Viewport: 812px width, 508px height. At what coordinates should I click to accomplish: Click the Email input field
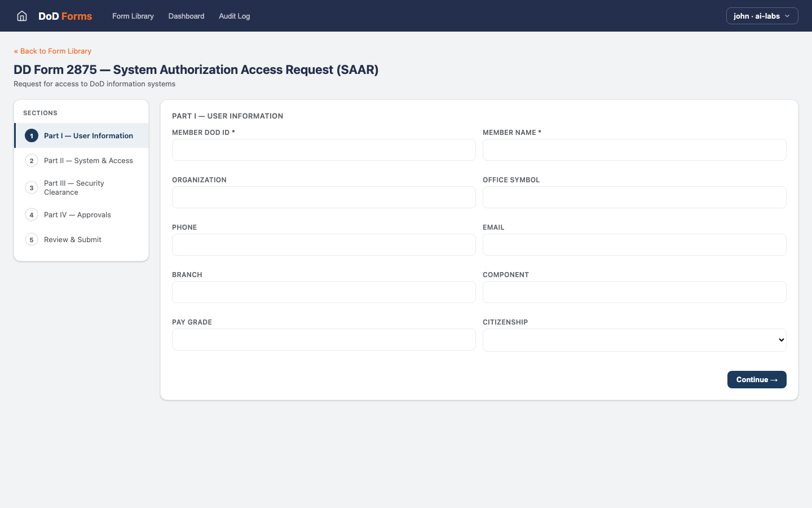coord(634,245)
